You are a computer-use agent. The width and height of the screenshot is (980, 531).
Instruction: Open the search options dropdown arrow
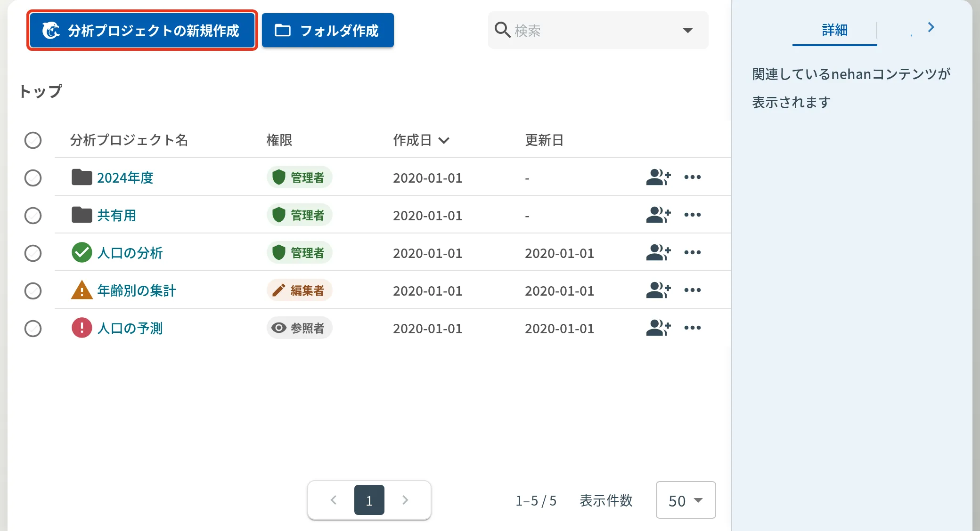pos(688,31)
